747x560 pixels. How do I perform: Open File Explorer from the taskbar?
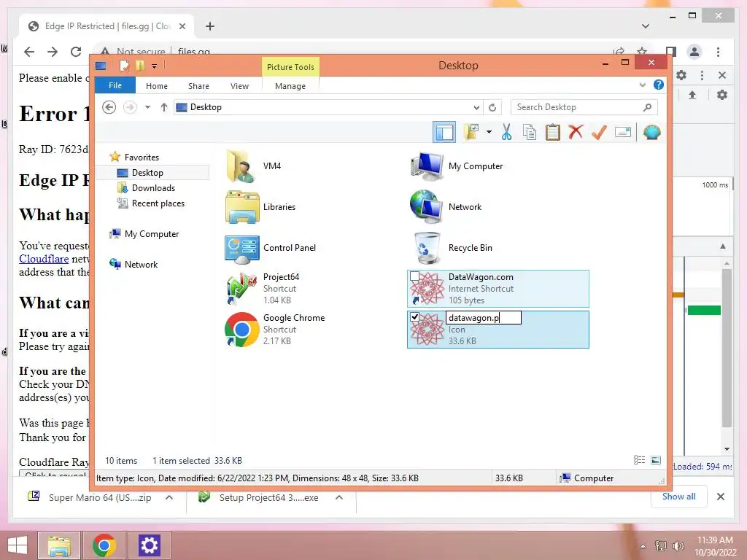point(59,545)
